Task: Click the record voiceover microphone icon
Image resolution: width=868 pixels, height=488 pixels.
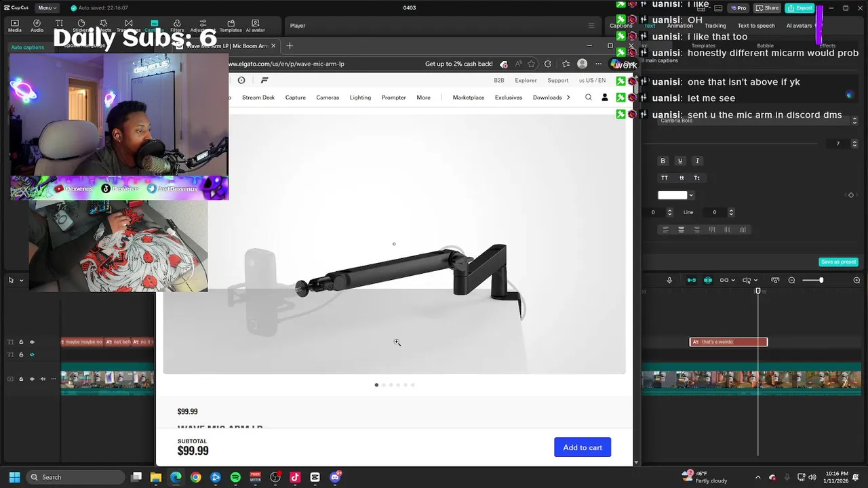Action: pos(669,280)
